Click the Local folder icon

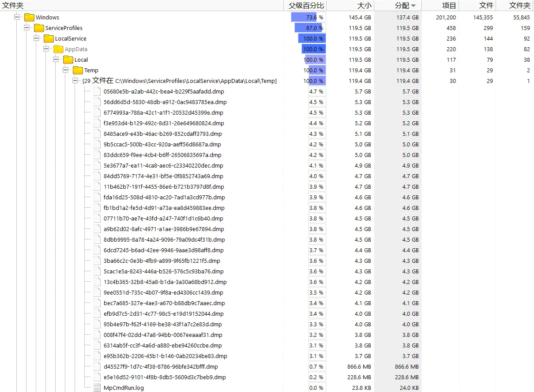pos(68,60)
